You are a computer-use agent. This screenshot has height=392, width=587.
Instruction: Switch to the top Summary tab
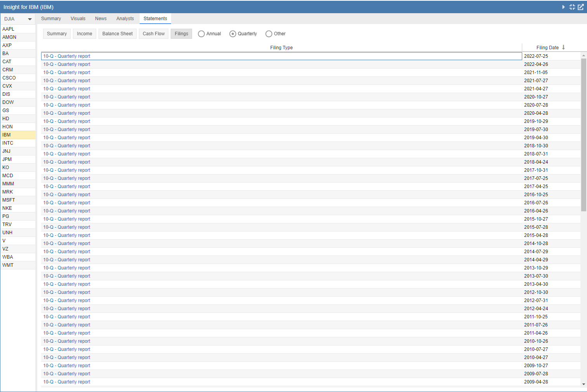pyautogui.click(x=51, y=19)
